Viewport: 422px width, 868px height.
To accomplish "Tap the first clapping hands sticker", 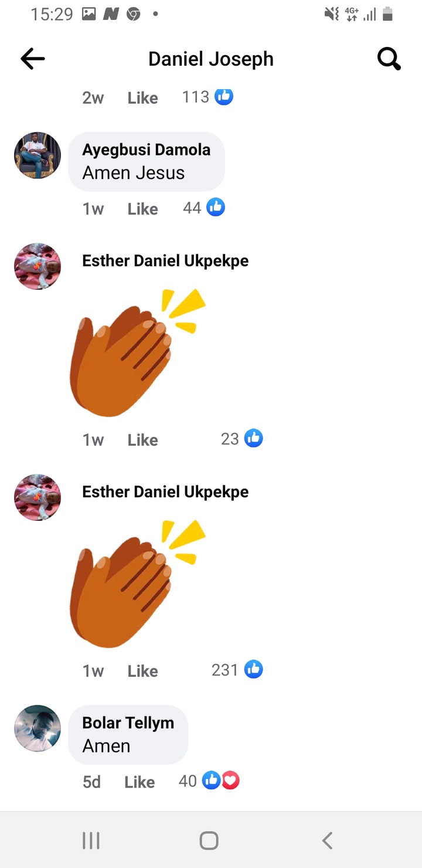I will [137, 352].
